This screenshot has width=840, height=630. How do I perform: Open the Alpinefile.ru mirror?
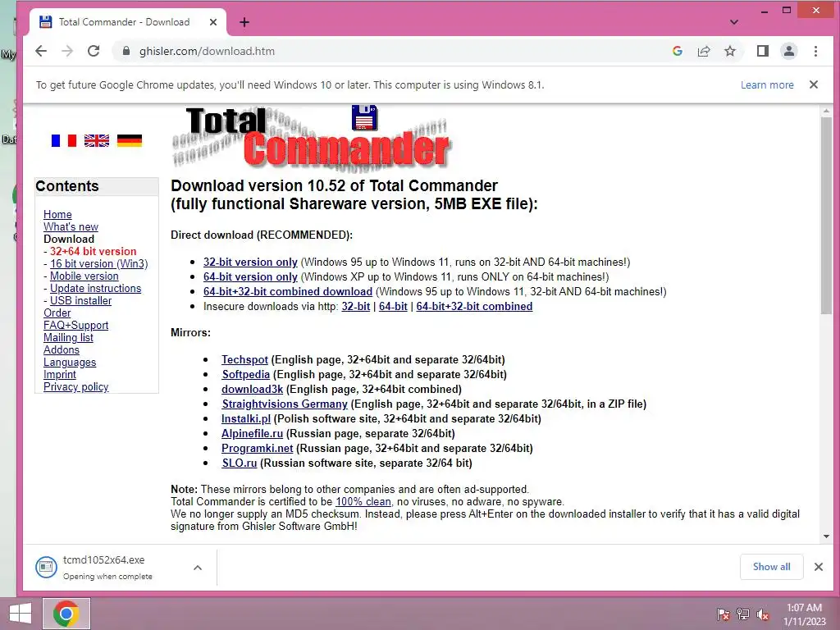point(253,433)
